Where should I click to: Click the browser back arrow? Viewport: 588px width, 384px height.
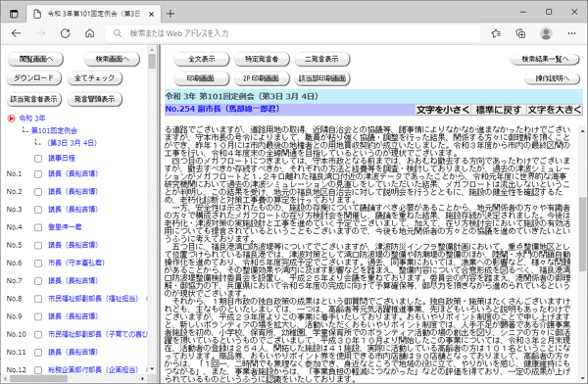point(16,33)
